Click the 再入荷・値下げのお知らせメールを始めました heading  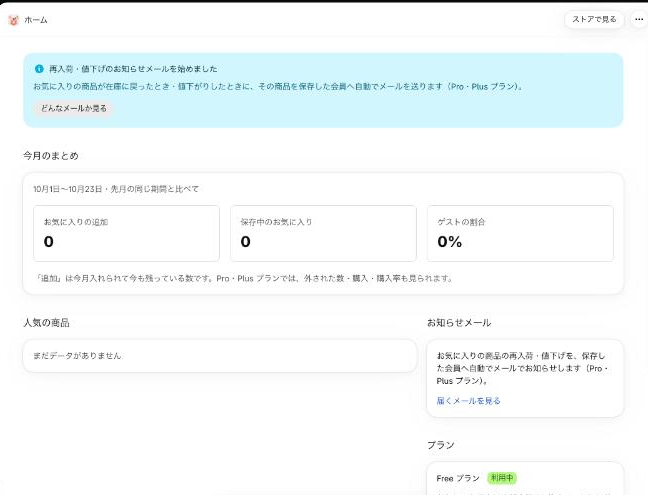pyautogui.click(x=133, y=69)
